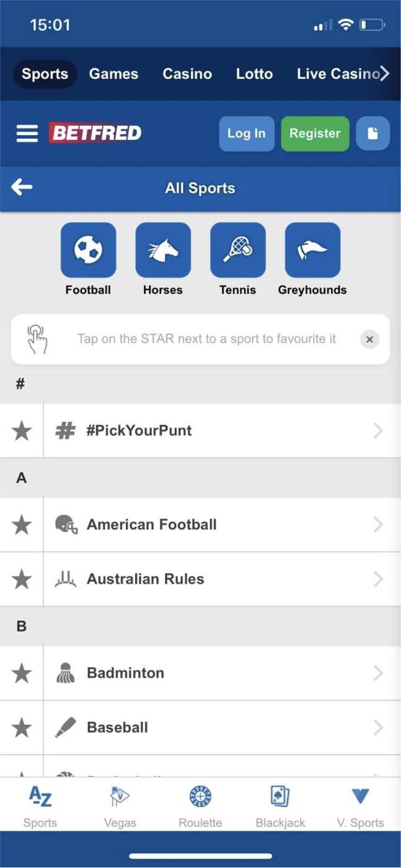Viewport: 401px width, 868px height.
Task: Open Blackjack from the bottom navigation
Action: (x=280, y=804)
